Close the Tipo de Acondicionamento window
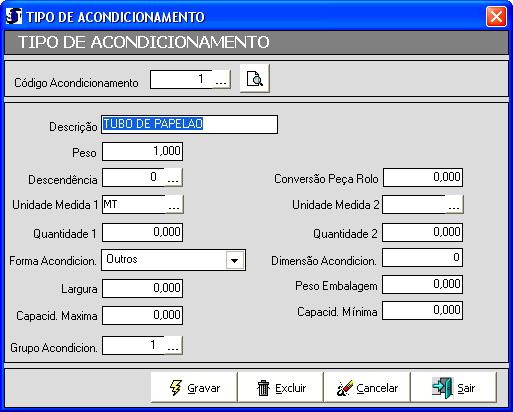513x412 pixels. coord(496,16)
